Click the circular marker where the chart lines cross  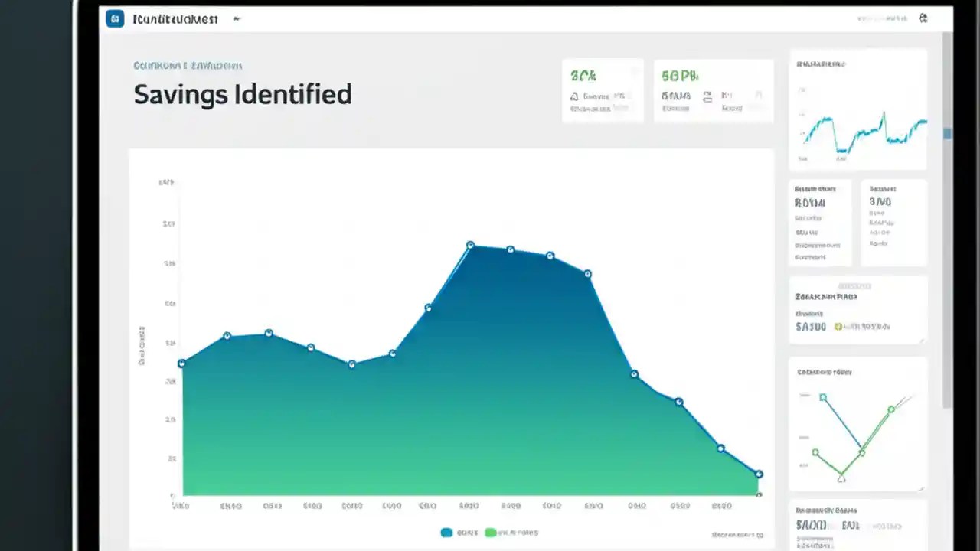click(x=861, y=452)
